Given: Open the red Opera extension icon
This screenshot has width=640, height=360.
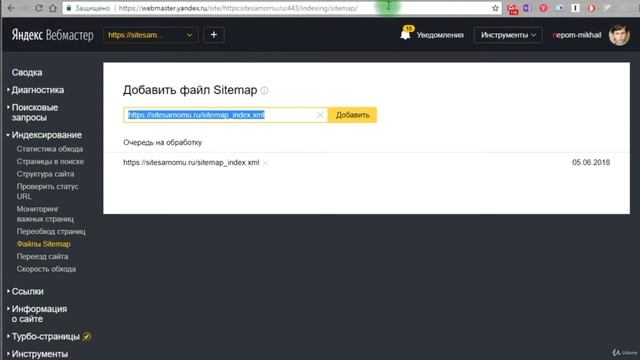Looking at the screenshot, I should pos(591,8).
